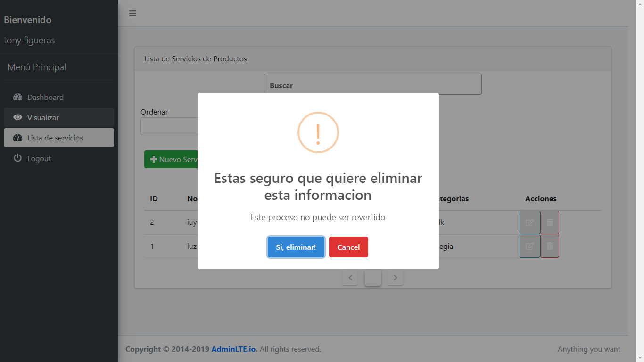
Task: Click the previous page chevron
Action: pyautogui.click(x=350, y=278)
